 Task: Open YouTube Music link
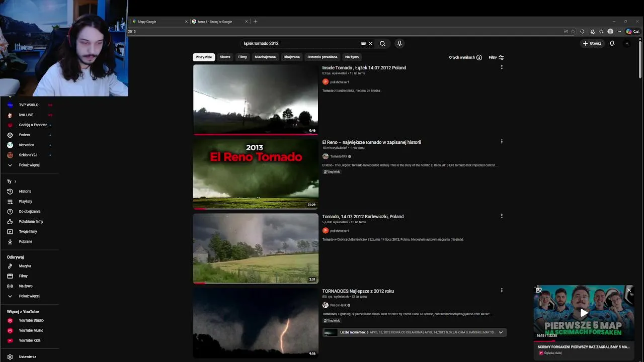click(31, 330)
